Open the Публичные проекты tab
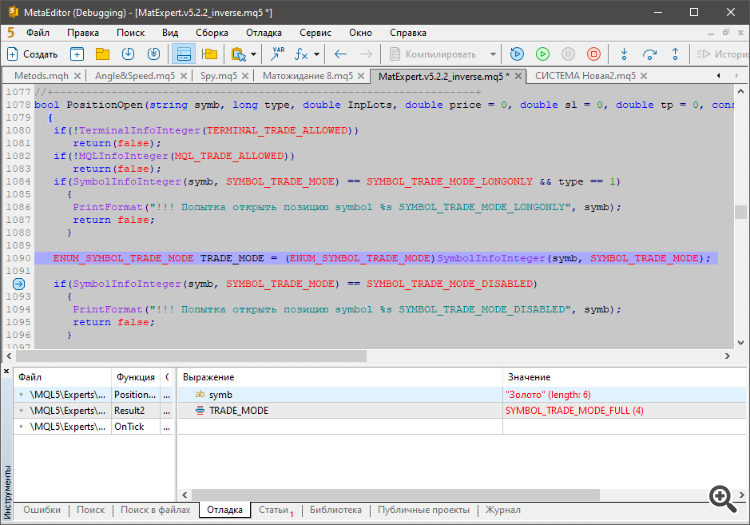This screenshot has height=525, width=750. [x=424, y=510]
